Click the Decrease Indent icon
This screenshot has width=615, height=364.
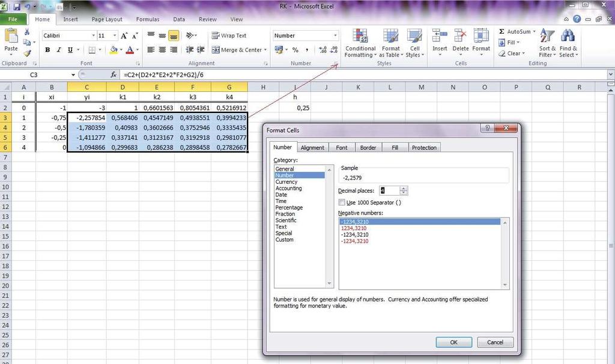[189, 50]
